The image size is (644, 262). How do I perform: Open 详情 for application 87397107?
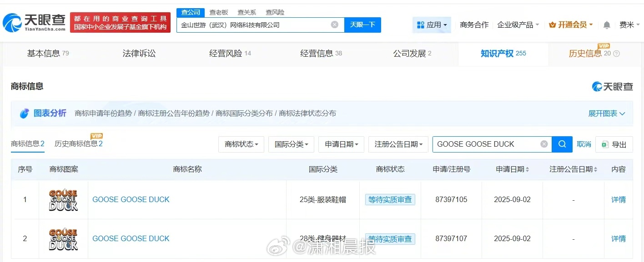(619, 238)
